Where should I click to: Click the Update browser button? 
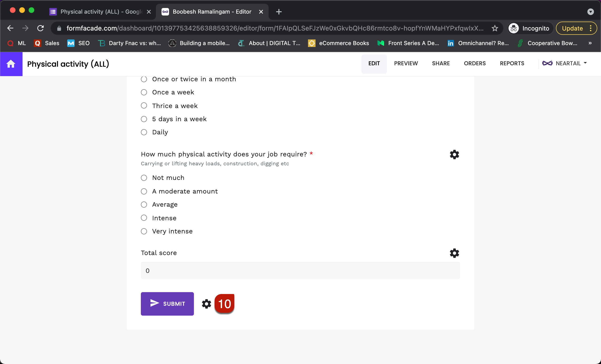pyautogui.click(x=572, y=28)
